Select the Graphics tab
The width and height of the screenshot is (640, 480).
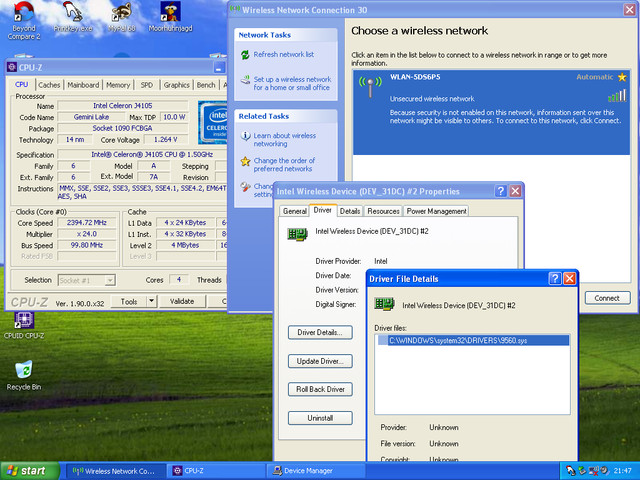click(x=177, y=85)
